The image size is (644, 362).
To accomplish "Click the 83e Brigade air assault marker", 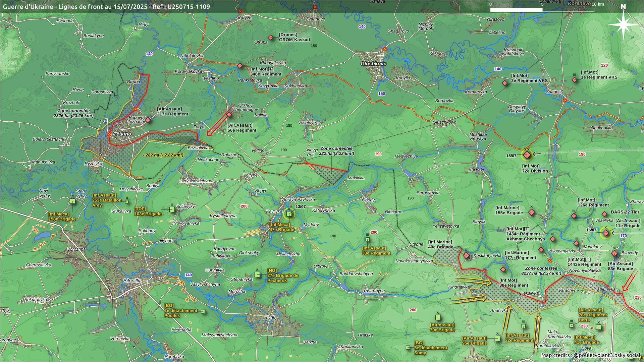I will pos(614,253).
